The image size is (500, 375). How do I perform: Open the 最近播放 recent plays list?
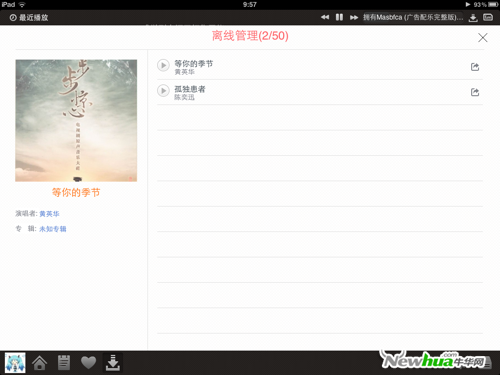point(29,18)
